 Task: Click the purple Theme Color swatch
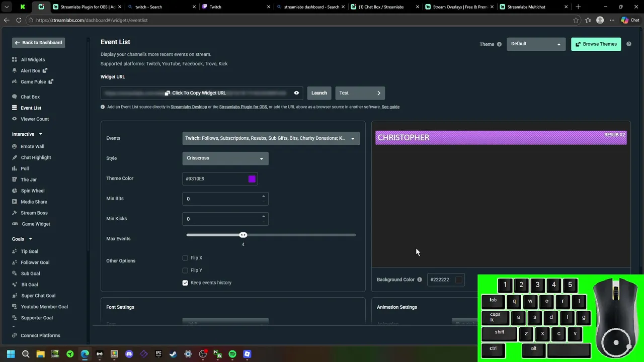click(x=252, y=179)
